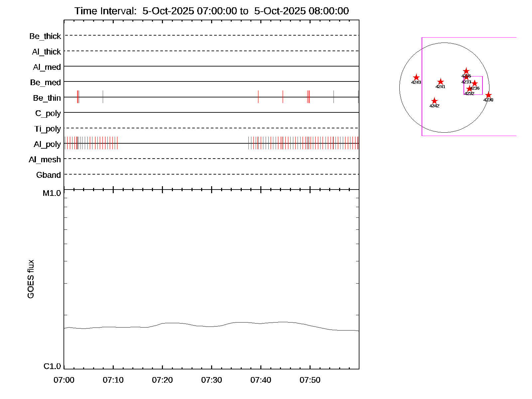
Task: Select the star marking region 4230
Action: (488, 95)
